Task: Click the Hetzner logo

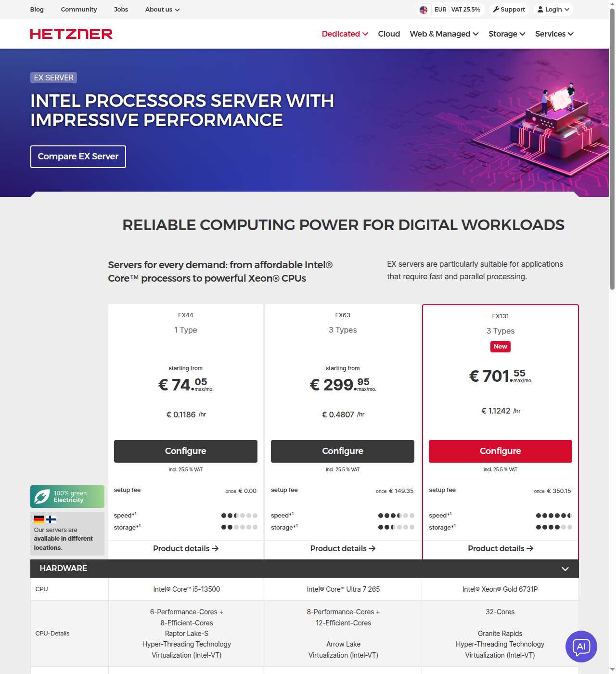Action: click(71, 34)
